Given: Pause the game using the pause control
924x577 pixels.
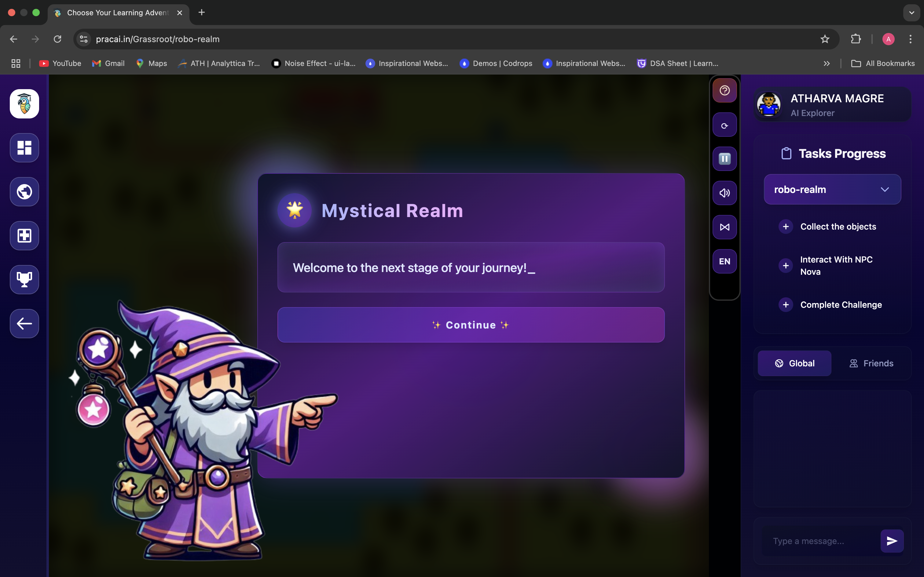Looking at the screenshot, I should [724, 158].
